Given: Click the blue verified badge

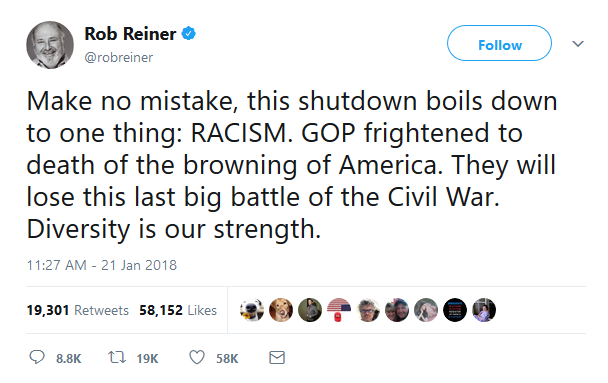Looking at the screenshot, I should (189, 34).
